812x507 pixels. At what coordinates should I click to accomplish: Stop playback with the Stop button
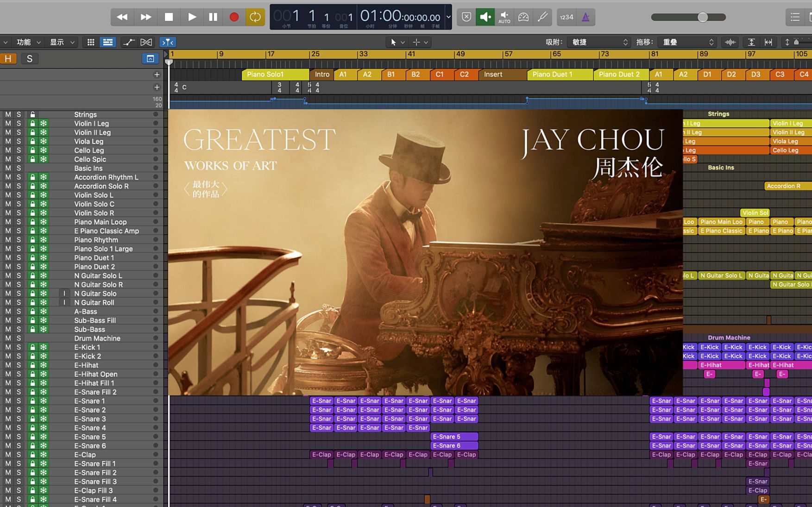169,17
